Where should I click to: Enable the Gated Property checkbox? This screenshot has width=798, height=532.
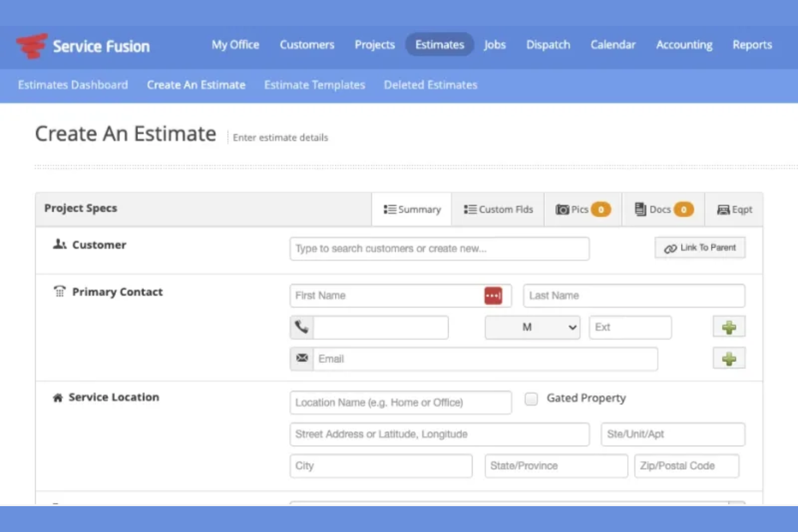[x=531, y=398]
